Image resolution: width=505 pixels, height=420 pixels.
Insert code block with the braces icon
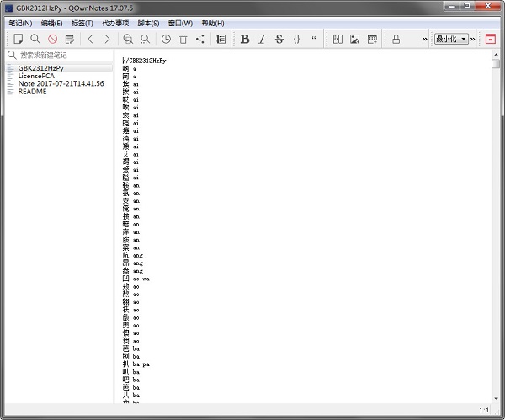[296, 39]
